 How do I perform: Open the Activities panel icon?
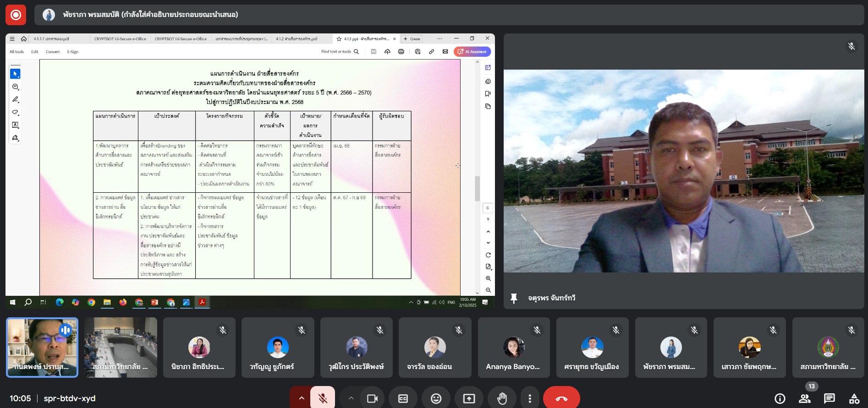854,398
